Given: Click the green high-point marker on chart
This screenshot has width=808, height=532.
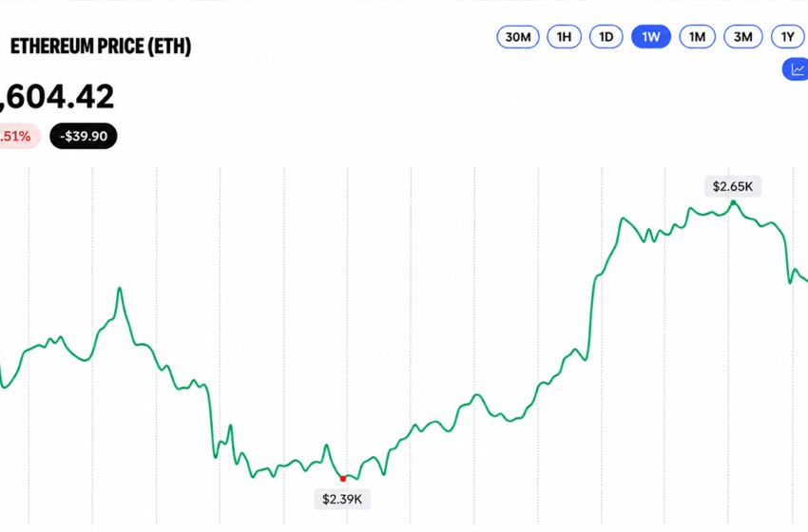Looking at the screenshot, I should point(733,203).
